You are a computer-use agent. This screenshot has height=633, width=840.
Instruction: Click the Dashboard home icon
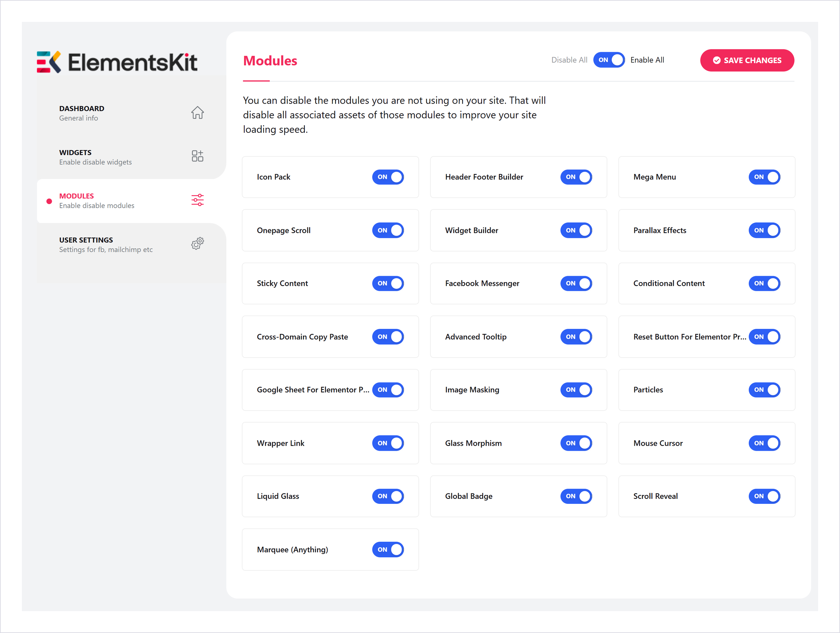point(197,113)
